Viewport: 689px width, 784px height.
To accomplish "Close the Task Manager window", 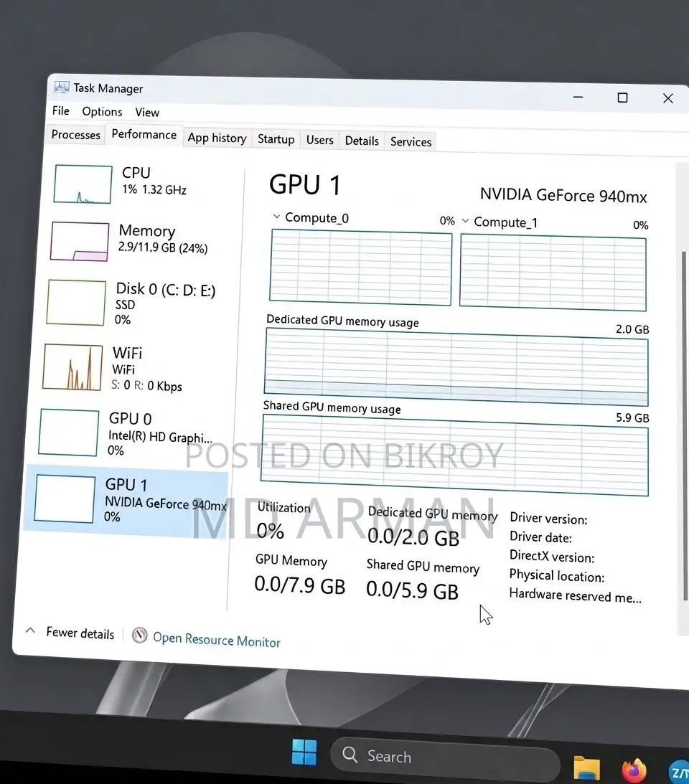I will pyautogui.click(x=668, y=98).
